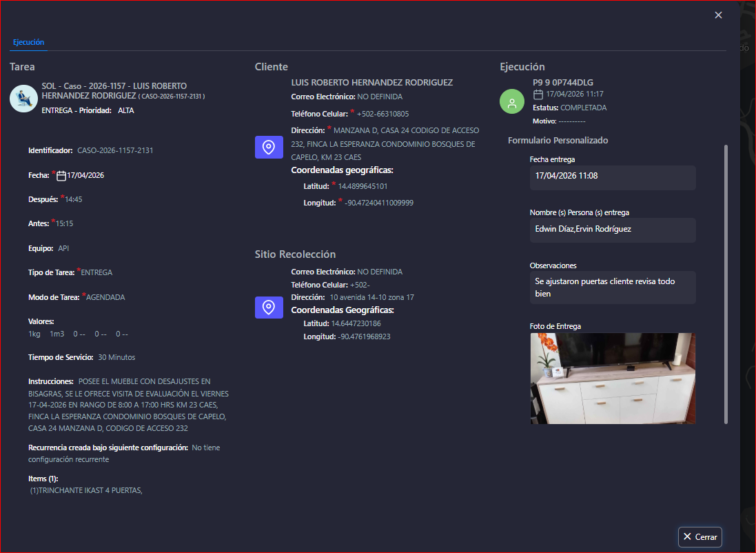This screenshot has height=553, width=756.
Task: Click the Observaciones text field
Action: [613, 288]
